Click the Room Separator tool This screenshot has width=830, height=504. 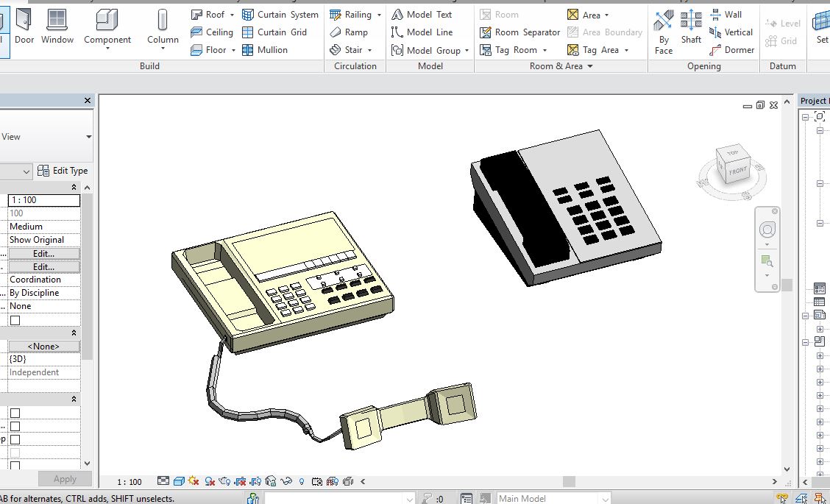(519, 32)
